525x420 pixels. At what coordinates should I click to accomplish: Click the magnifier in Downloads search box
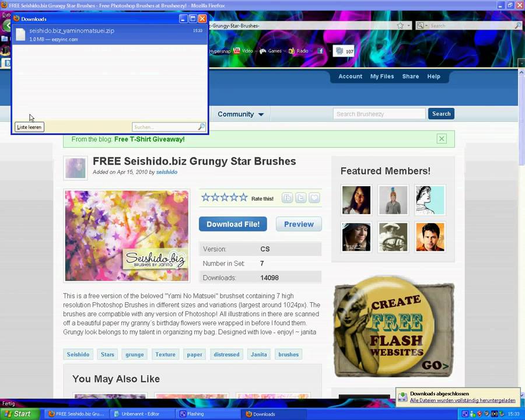pyautogui.click(x=201, y=127)
